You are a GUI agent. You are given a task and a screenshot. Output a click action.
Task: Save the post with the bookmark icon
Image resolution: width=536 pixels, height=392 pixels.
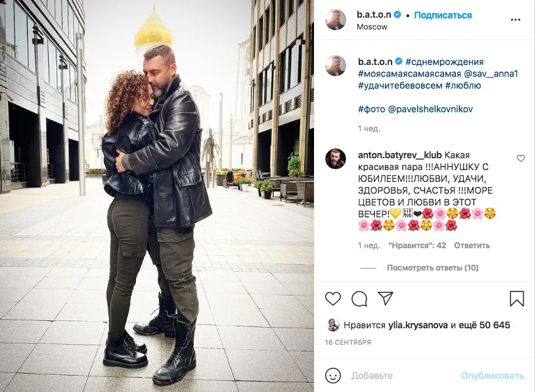tap(516, 298)
